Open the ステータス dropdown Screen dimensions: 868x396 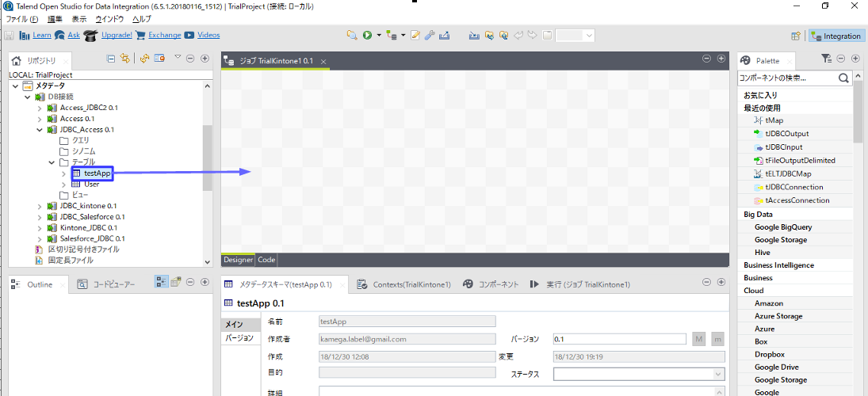639,375
